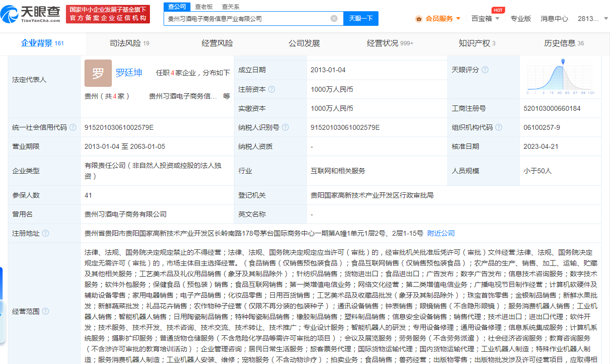
Task: Click the 贵州（共4家） text
Action: tap(107, 96)
